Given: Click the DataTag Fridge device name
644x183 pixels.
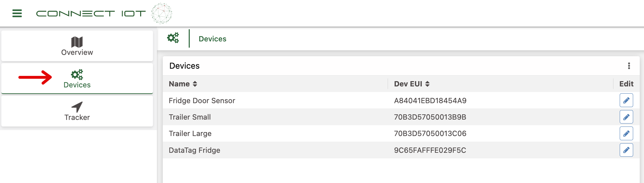Looking at the screenshot, I should tap(194, 150).
